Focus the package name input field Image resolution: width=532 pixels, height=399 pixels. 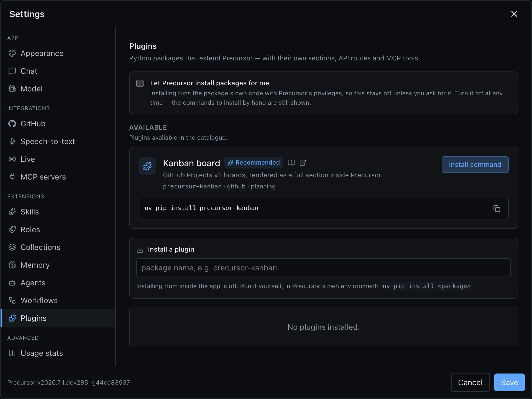(323, 268)
